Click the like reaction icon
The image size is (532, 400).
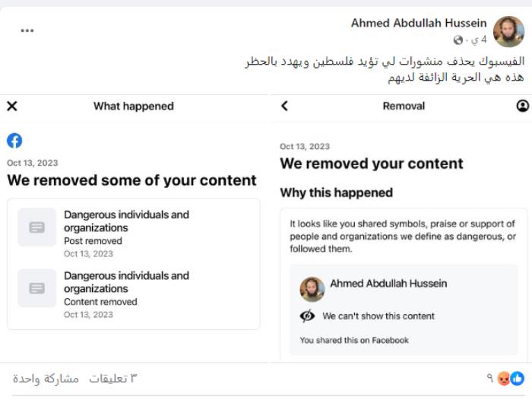[517, 378]
